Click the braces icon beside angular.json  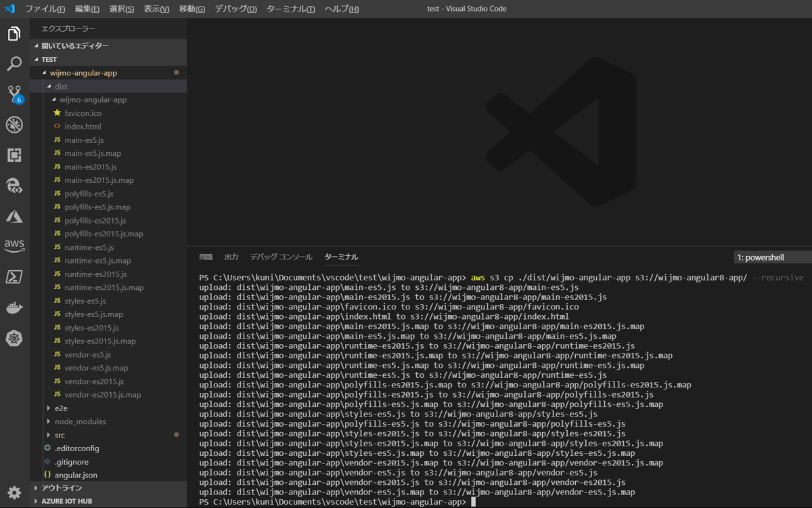[x=47, y=475]
